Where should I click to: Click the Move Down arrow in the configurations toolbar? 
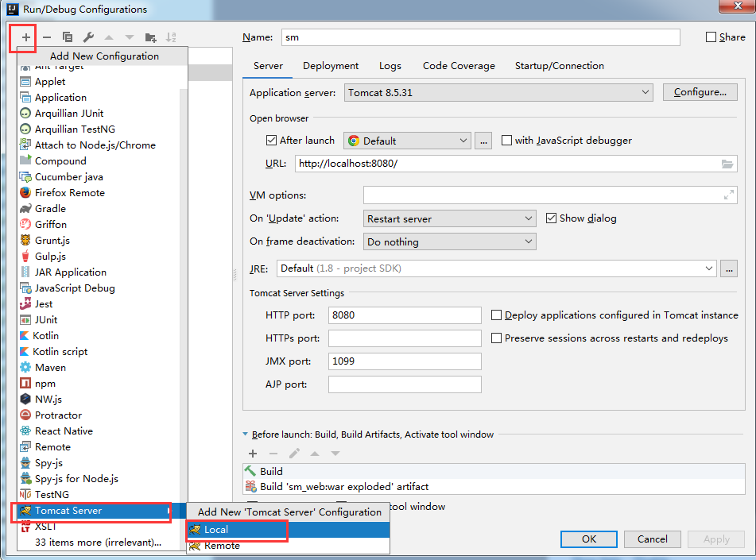click(x=130, y=37)
